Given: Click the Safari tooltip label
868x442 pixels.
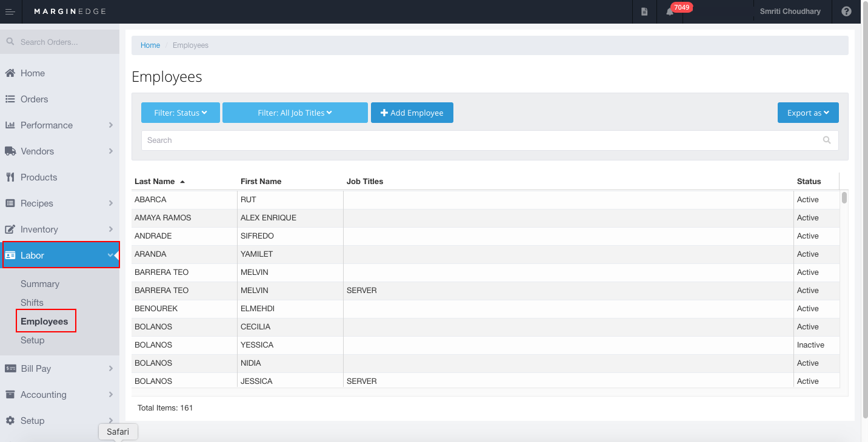Looking at the screenshot, I should (x=118, y=432).
